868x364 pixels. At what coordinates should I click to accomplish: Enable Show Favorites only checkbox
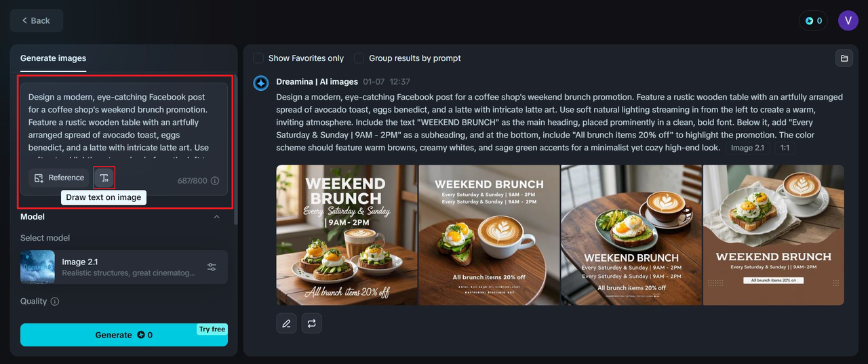258,58
